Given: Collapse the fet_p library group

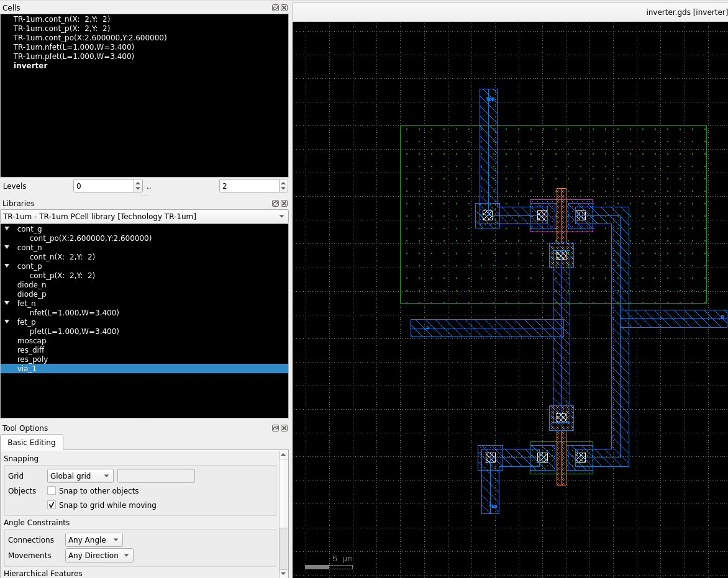Looking at the screenshot, I should tap(7, 322).
